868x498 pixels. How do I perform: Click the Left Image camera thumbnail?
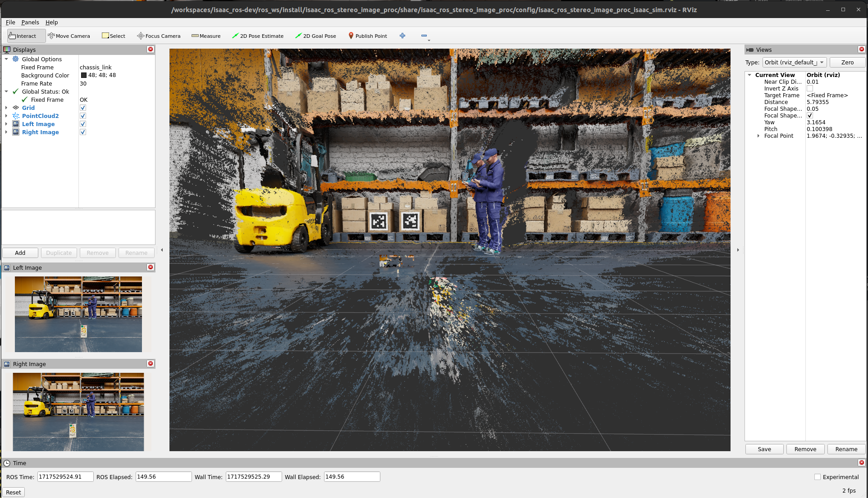pos(78,314)
